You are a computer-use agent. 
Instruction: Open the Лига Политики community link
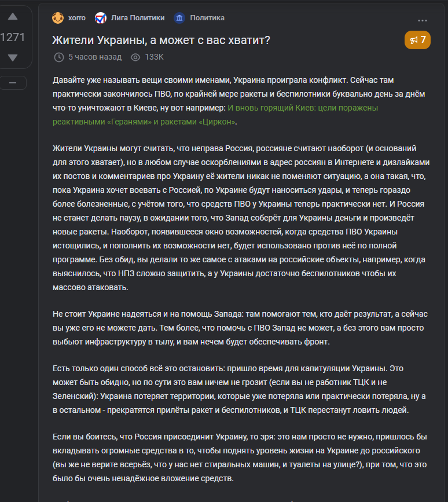[x=138, y=18]
